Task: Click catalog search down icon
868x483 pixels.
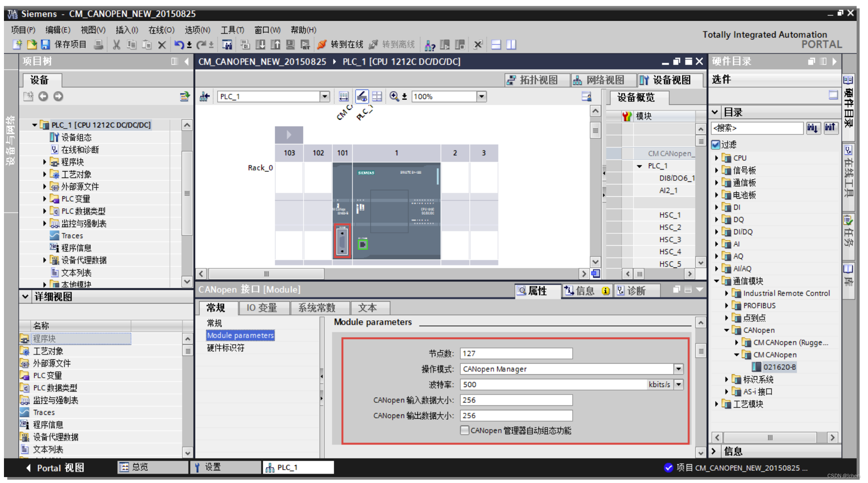Action: click(813, 128)
